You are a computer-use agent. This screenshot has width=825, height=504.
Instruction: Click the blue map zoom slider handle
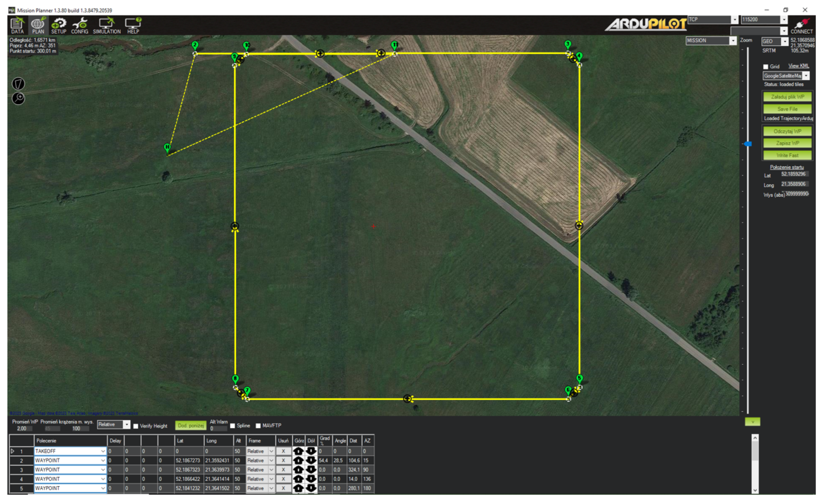pos(748,144)
